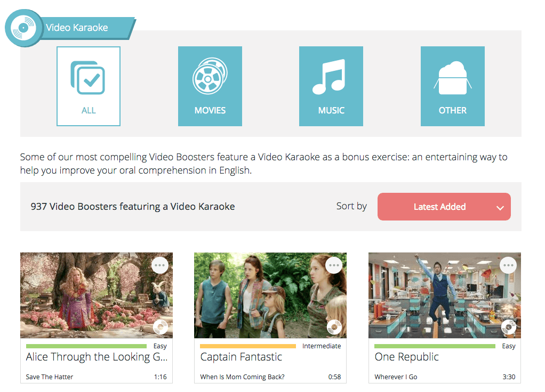Open more options on One Republic card
This screenshot has width=545, height=392.
pyautogui.click(x=508, y=265)
